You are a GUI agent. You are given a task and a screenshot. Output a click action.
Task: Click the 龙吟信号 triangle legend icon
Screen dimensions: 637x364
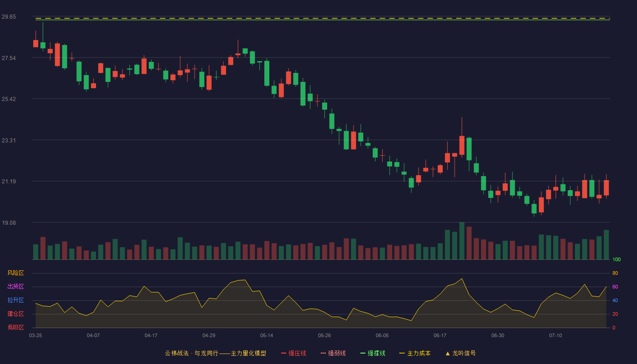click(447, 354)
